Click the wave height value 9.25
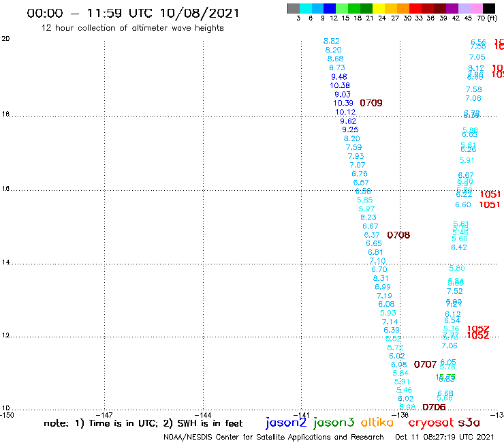The image size is (504, 443). [x=350, y=129]
